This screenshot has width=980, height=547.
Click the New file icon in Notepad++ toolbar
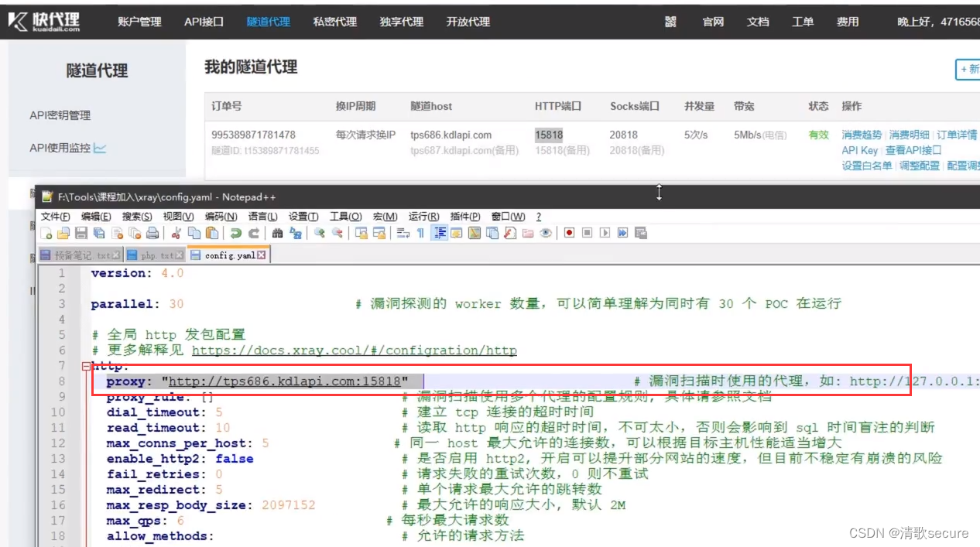[46, 233]
